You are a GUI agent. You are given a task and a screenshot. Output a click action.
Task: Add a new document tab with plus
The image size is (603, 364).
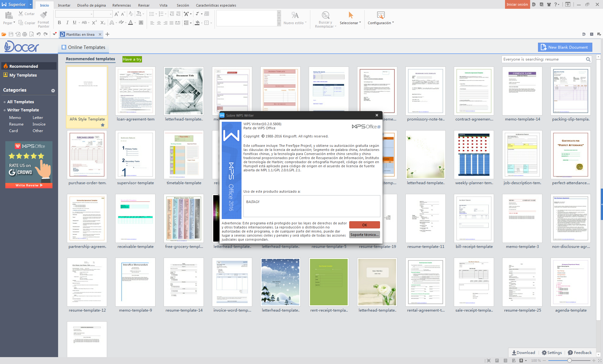(107, 34)
